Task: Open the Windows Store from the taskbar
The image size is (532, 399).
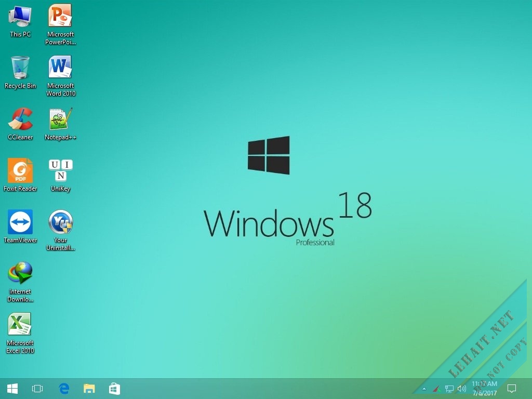Action: [114, 388]
